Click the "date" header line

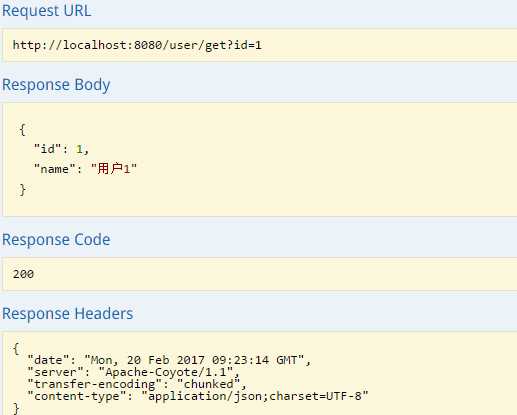pyautogui.click(x=169, y=360)
